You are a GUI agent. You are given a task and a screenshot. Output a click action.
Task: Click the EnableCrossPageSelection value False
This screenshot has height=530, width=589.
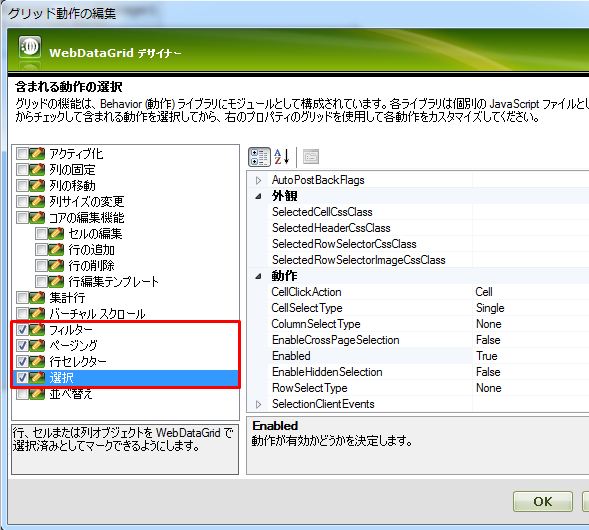(488, 340)
